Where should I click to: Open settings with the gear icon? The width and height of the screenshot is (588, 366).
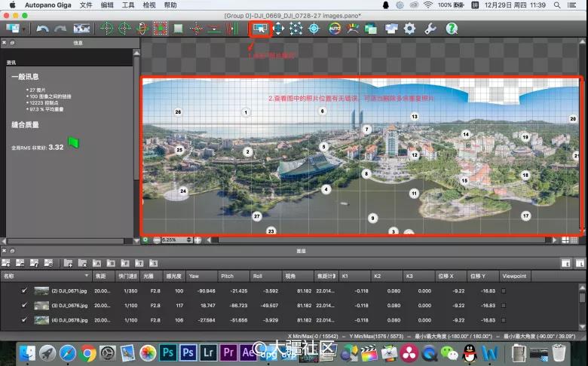409,29
